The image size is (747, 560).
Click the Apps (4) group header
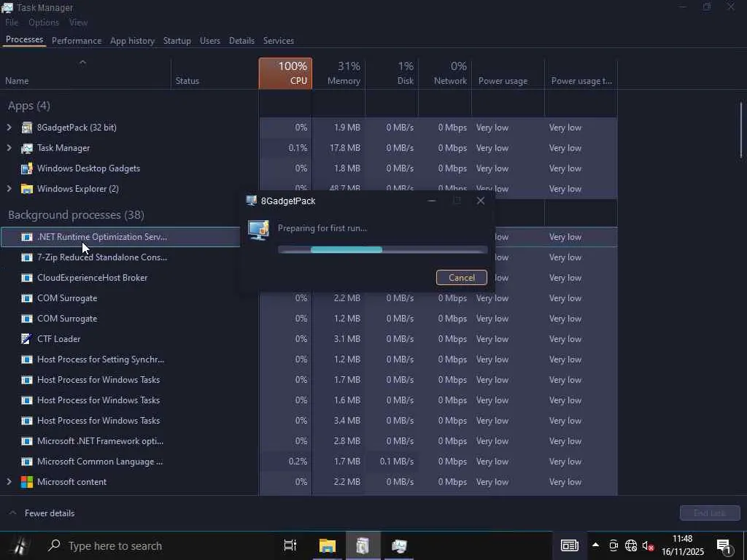pos(29,106)
